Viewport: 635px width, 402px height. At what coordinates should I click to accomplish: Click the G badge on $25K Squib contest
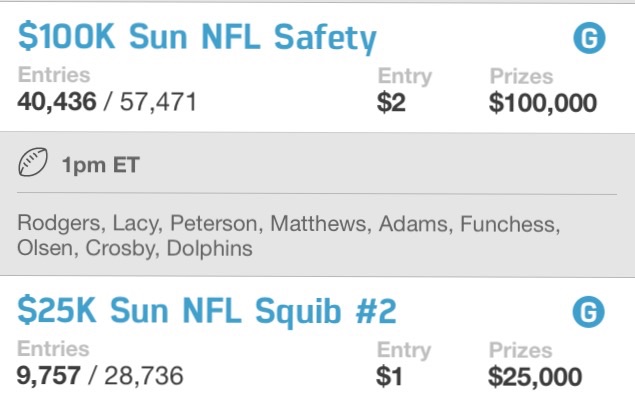[588, 312]
